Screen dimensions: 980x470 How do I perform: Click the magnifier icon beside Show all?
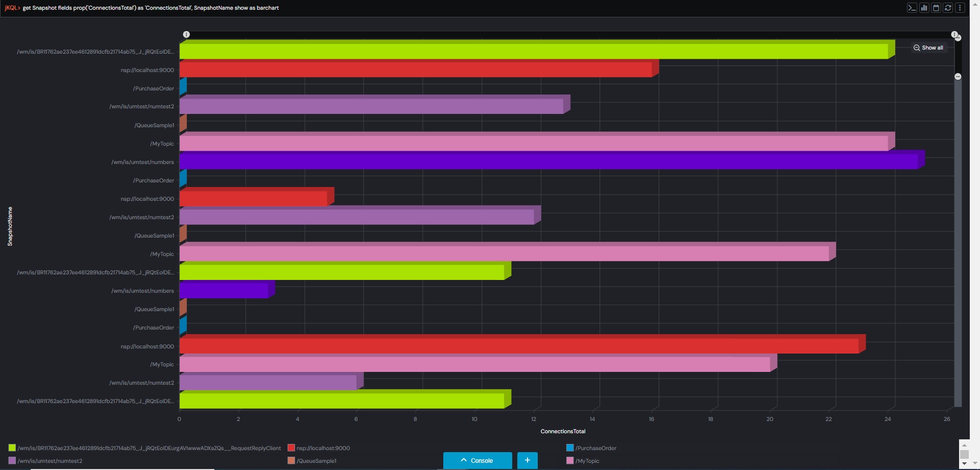(x=917, y=48)
